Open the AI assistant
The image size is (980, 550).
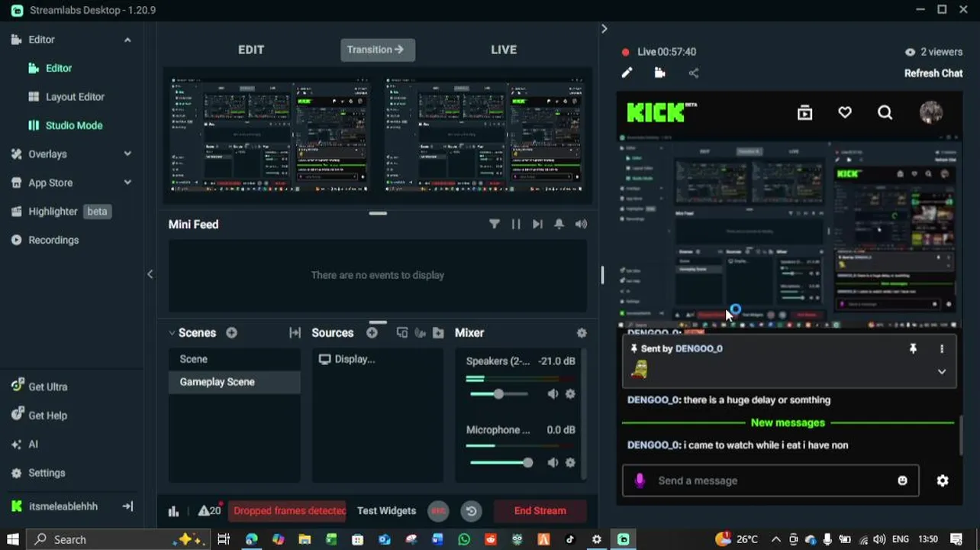point(32,445)
